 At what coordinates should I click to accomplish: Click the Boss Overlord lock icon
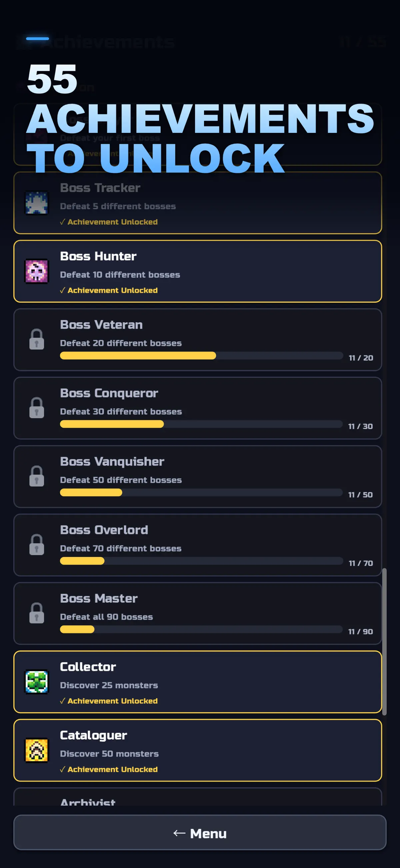[37, 545]
